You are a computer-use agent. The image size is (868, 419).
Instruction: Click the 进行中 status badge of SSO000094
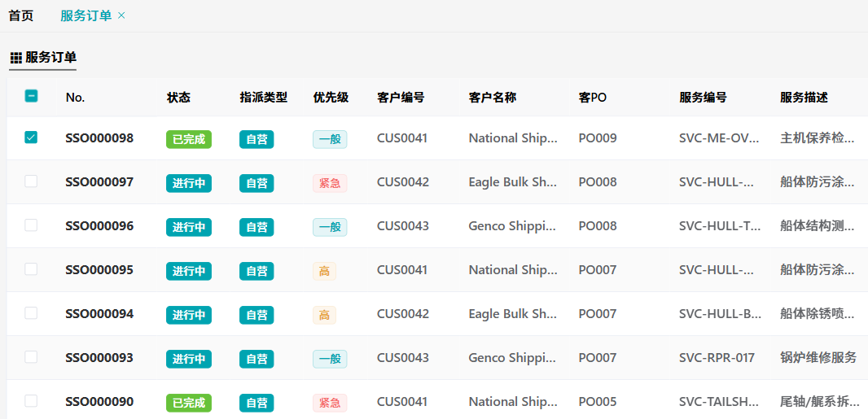tap(188, 315)
